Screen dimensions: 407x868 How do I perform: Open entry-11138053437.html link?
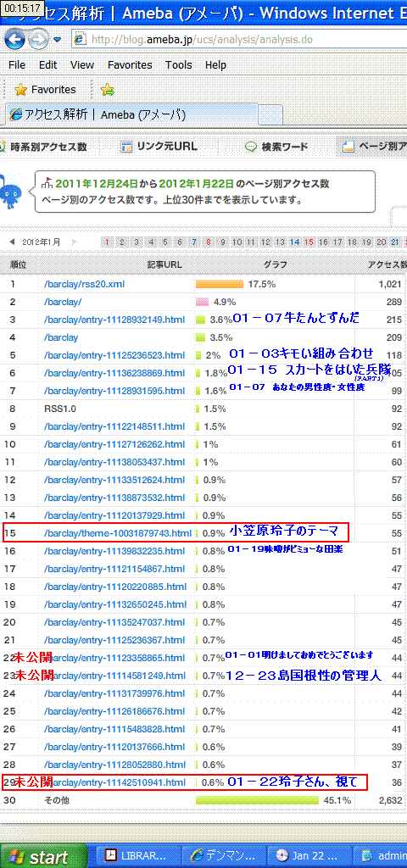tap(114, 462)
